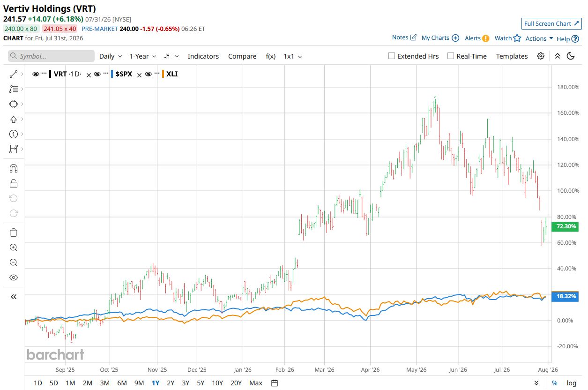Select the measure range tool
This screenshot has height=390, width=588.
pyautogui.click(x=14, y=149)
